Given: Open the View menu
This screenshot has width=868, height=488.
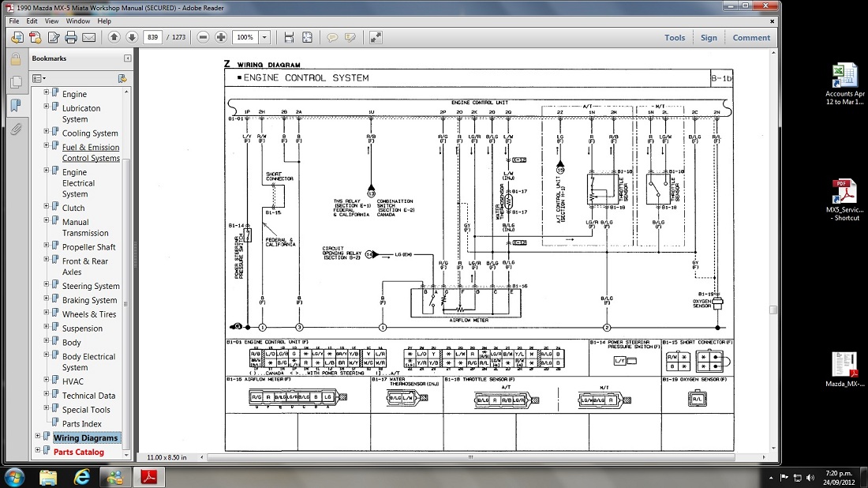Looking at the screenshot, I should (51, 21).
